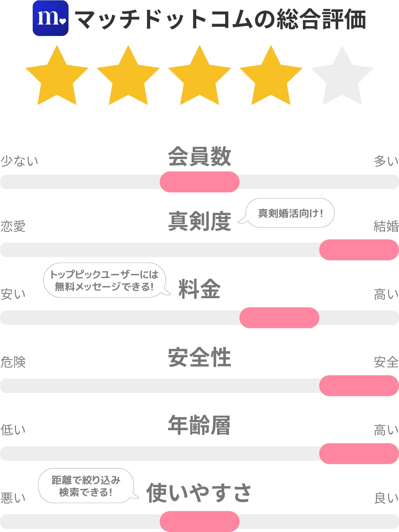Screen dimensions: 399x532
Task: Click the 安全性 pink slider handle
Action: [x=359, y=385]
